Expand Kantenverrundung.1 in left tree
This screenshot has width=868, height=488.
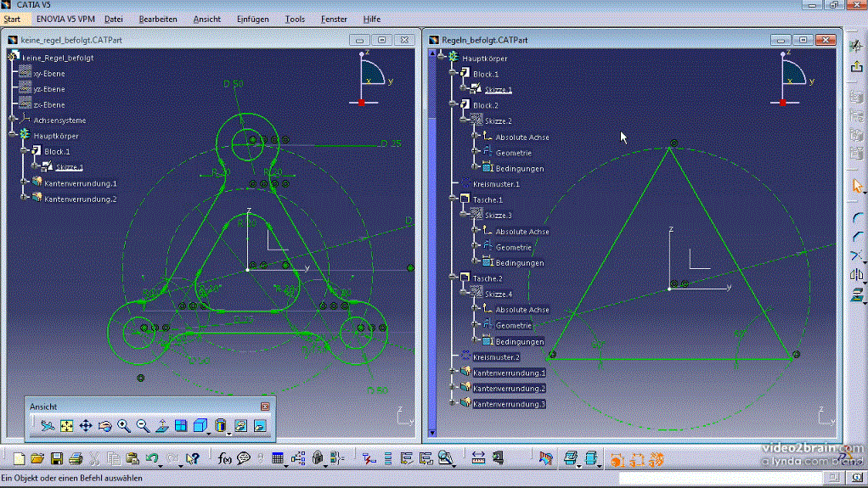24,182
